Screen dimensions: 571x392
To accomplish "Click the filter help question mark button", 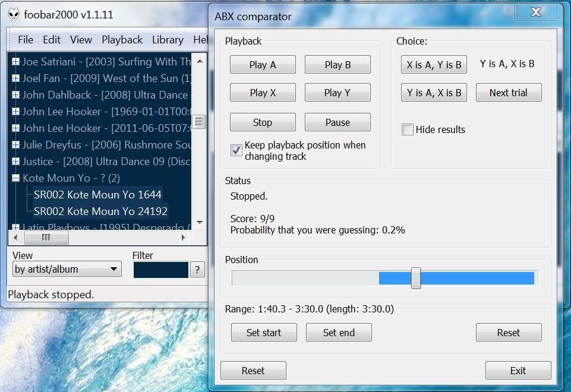I will tap(197, 270).
